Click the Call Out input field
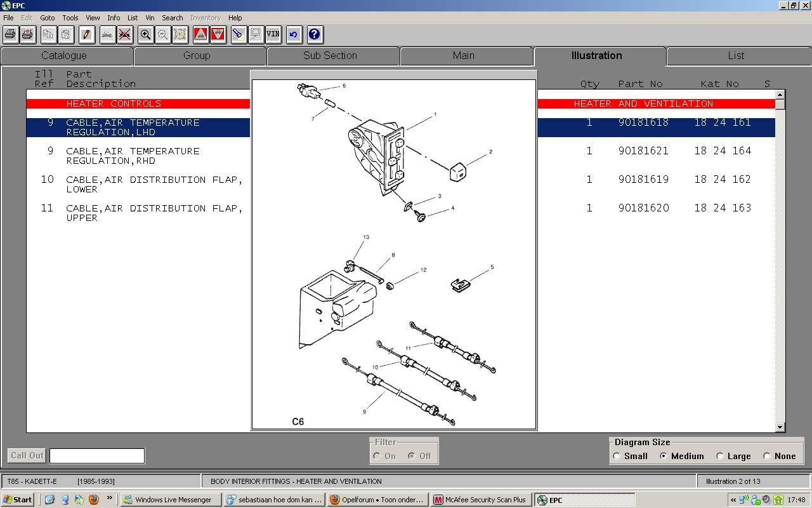 pos(97,456)
